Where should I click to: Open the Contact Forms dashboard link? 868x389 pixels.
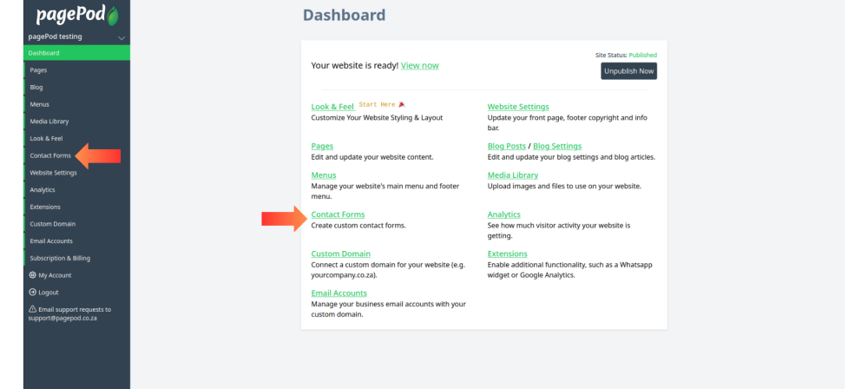338,214
